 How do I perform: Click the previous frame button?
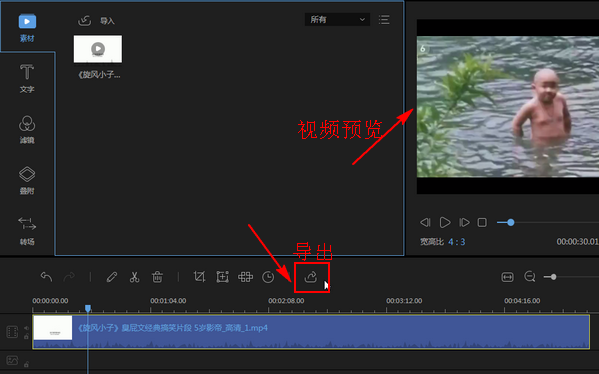coord(425,222)
